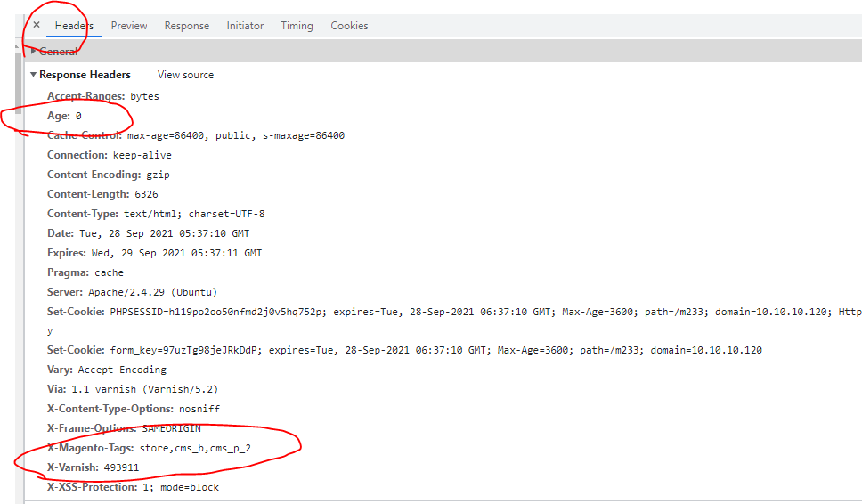862x504 pixels.
Task: Expand the General section triangle
Action: (34, 51)
